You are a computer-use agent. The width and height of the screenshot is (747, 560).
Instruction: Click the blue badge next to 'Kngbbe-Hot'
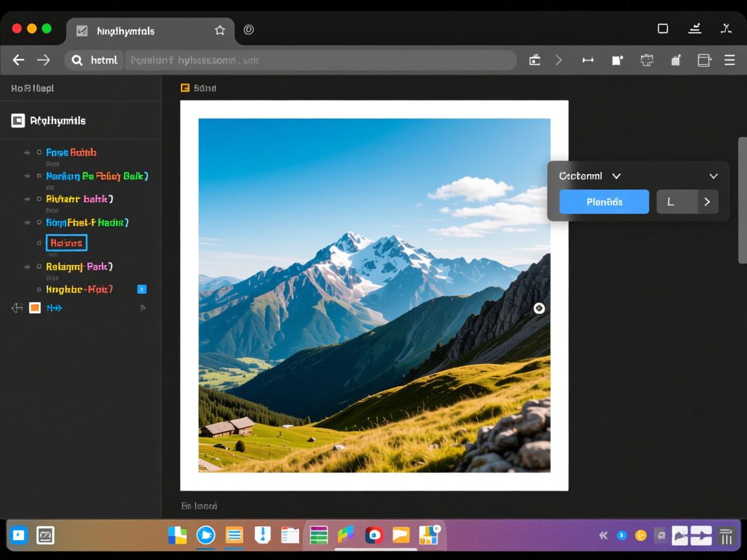142,289
